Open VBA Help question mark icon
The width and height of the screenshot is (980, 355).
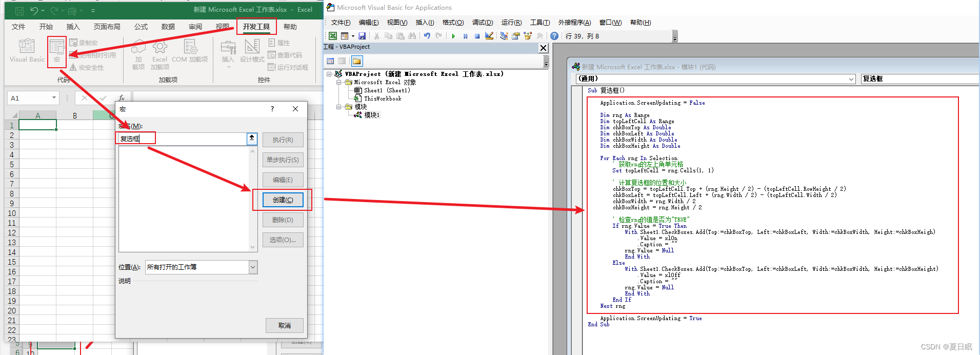click(x=554, y=36)
